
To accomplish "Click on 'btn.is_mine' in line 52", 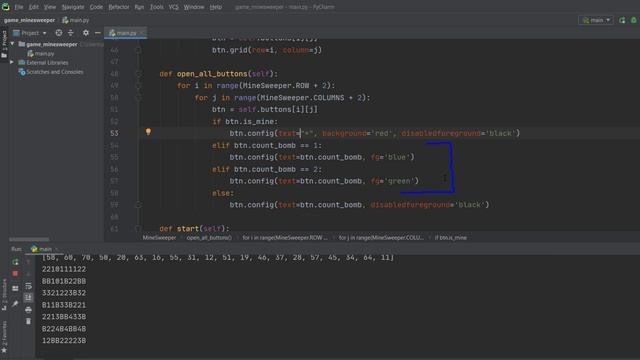I will 249,122.
